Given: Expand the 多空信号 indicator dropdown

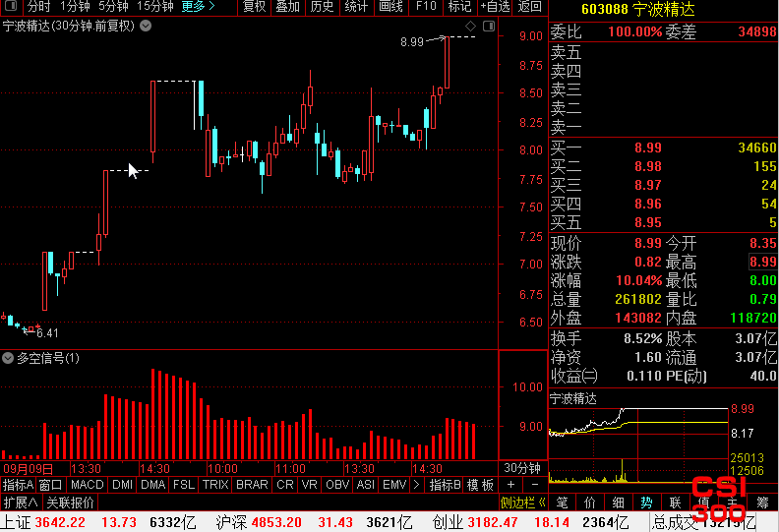Looking at the screenshot, I should 8,358.
